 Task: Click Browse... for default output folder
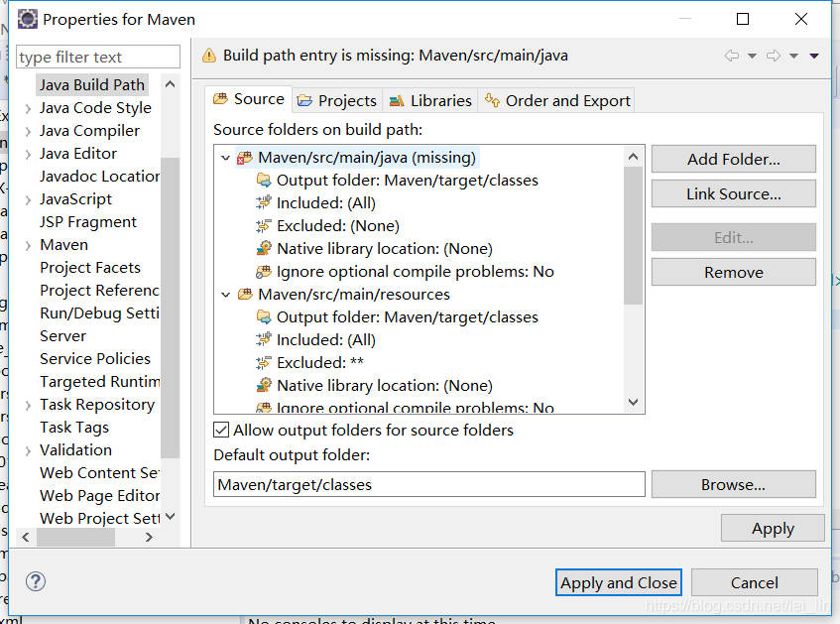(734, 485)
